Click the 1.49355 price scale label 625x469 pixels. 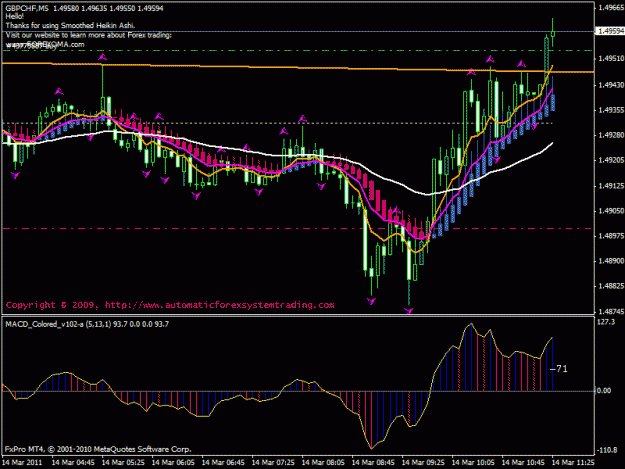click(611, 110)
